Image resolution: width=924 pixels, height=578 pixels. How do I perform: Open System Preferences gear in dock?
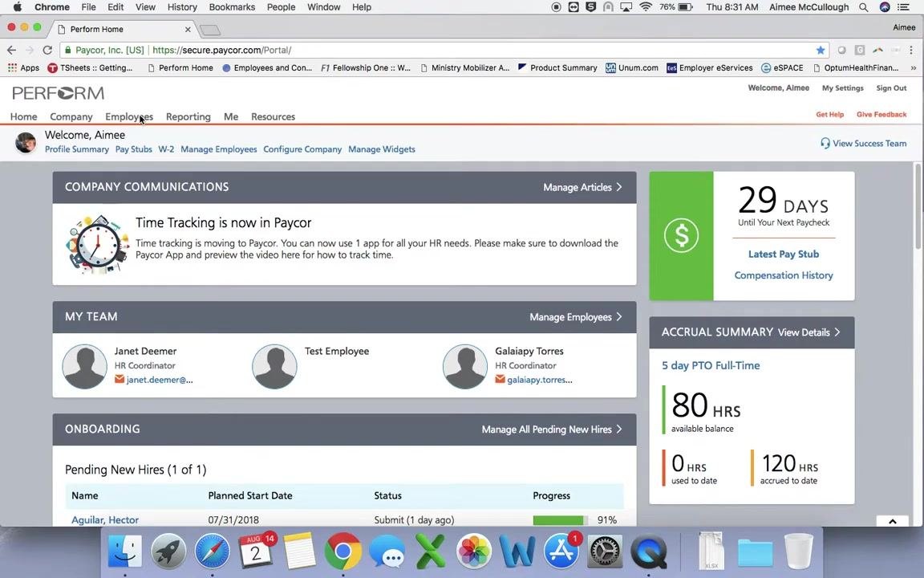605,552
